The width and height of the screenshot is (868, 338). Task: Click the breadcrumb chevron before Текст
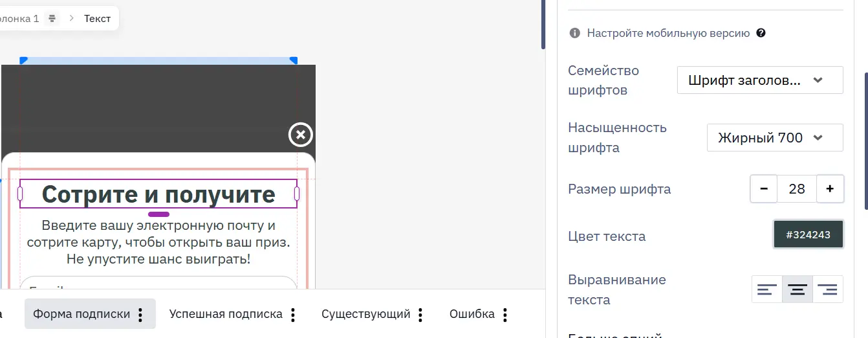click(72, 19)
